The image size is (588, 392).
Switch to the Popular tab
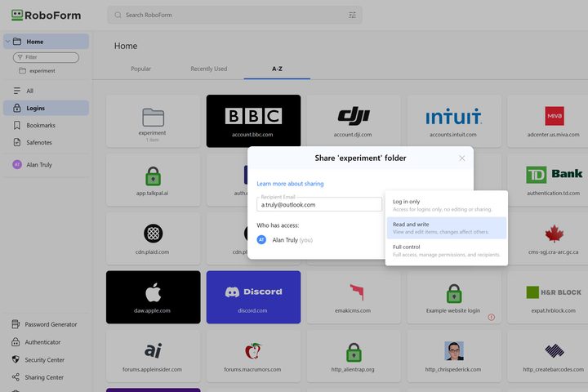coord(141,69)
